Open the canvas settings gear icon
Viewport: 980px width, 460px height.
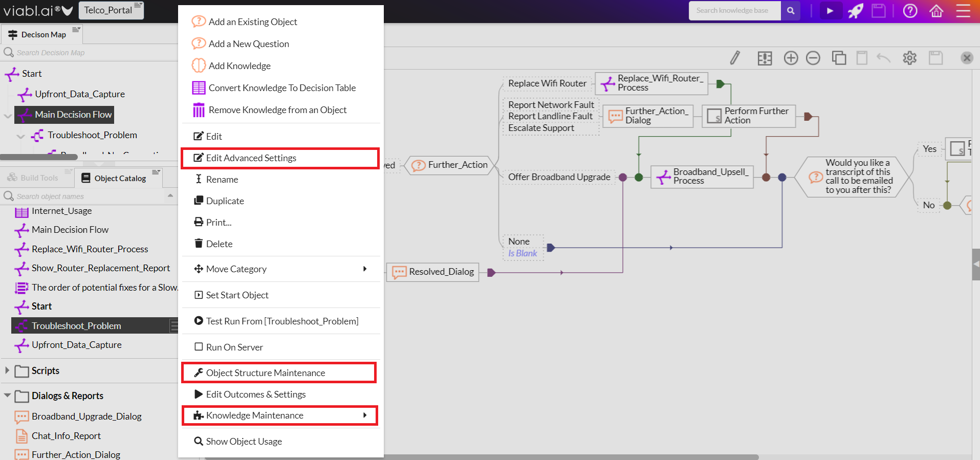click(909, 58)
